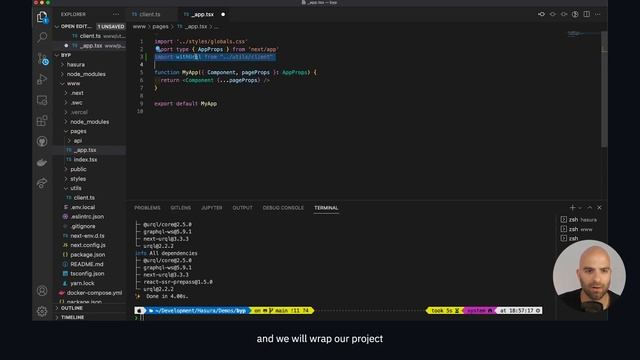Screen dimensions: 640x360
Task: Click the unsaved dot on _app.tsx tab
Action: tap(223, 14)
